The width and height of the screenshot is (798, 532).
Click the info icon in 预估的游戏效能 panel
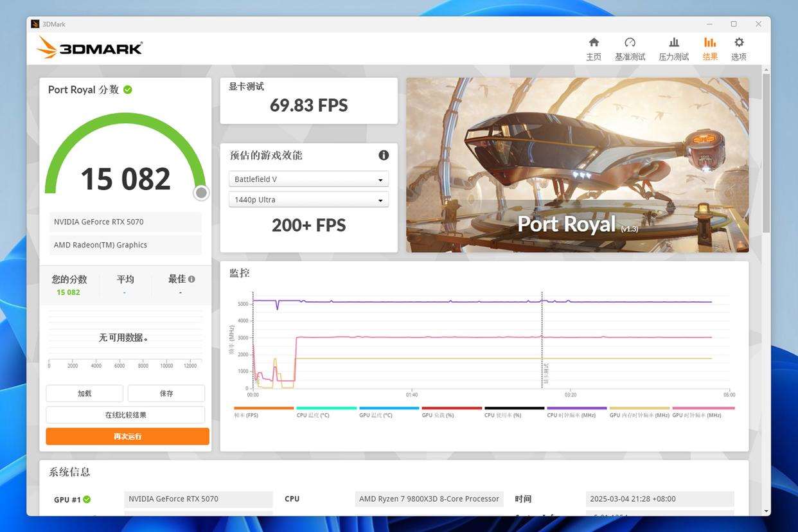pos(384,155)
